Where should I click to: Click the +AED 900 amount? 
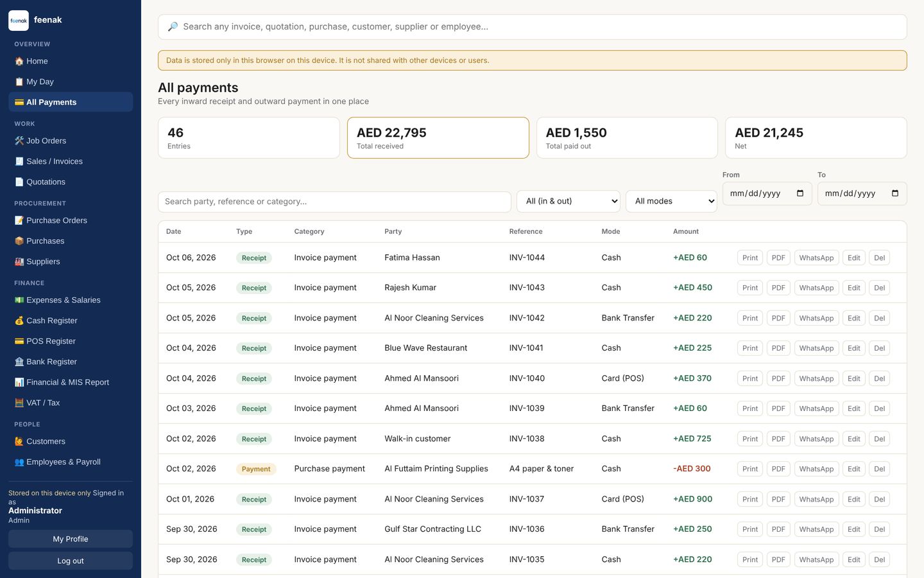[692, 499]
